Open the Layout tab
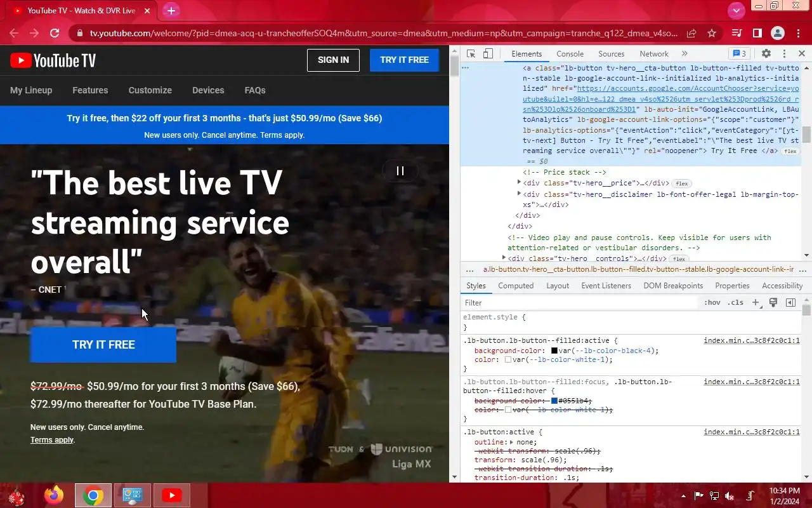This screenshot has width=812, height=508. 558,286
